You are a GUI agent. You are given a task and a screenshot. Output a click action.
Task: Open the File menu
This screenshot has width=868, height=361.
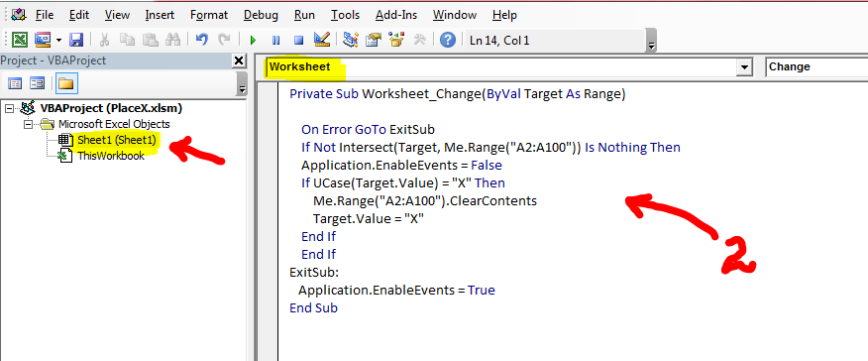tap(45, 15)
